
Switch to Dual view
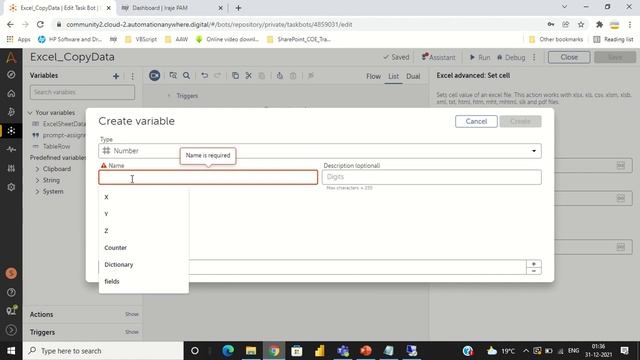coord(413,76)
